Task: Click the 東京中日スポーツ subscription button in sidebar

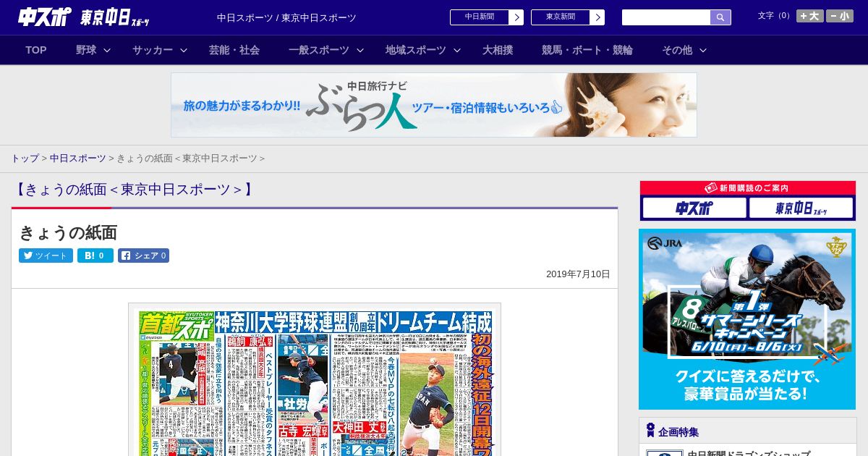Action: 801,208
